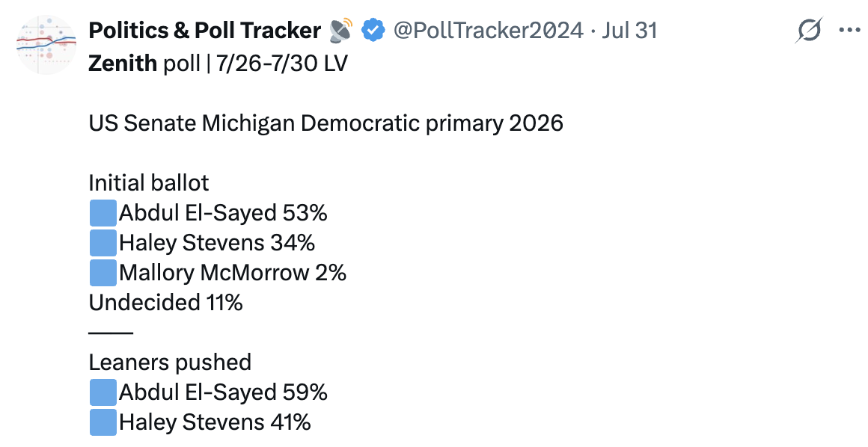Image resolution: width=868 pixels, height=447 pixels.
Task: Open the Politics & Poll Tracker profile avatar
Action: tap(46, 45)
